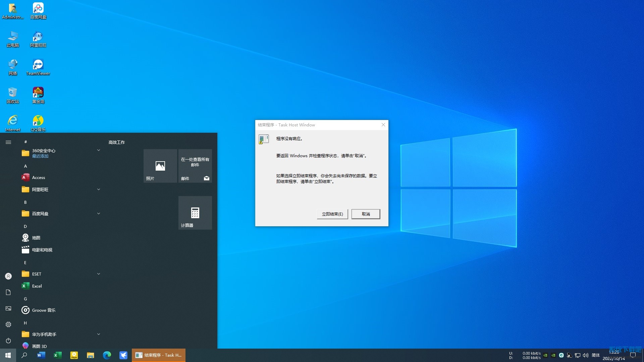This screenshot has width=644, height=362.
Task: Launch Access from the app list
Action: [39, 178]
